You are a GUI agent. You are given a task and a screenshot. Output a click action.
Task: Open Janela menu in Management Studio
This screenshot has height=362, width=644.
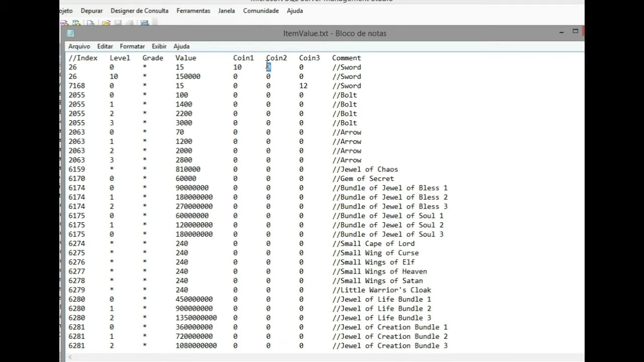[226, 11]
